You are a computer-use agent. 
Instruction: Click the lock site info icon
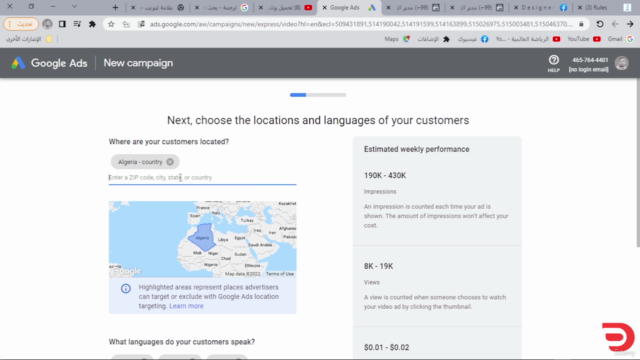tap(581, 24)
